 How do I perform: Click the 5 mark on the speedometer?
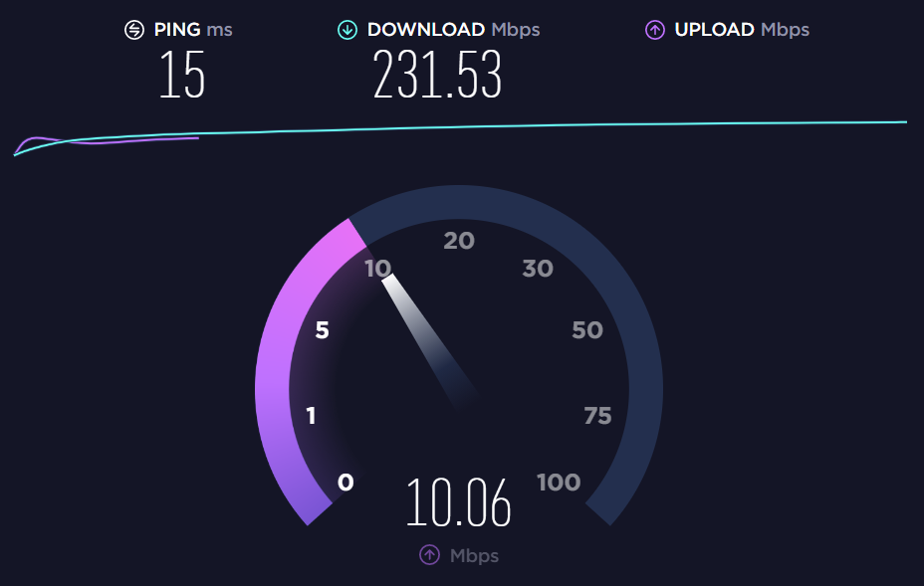pyautogui.click(x=322, y=329)
